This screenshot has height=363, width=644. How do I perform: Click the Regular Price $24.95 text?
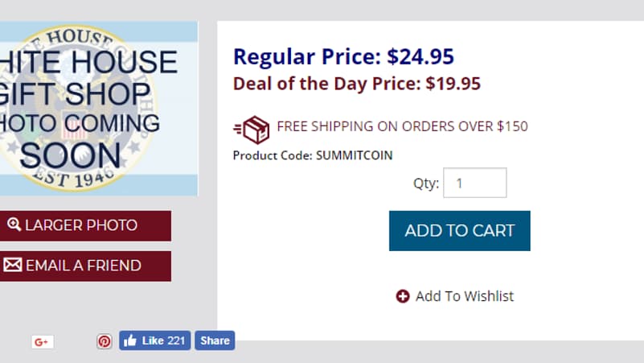click(x=343, y=56)
